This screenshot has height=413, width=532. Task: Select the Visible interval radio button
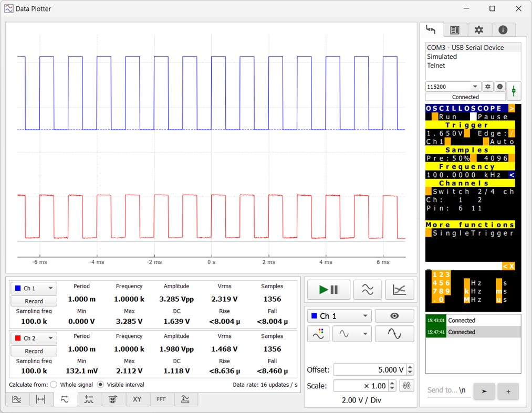click(100, 385)
